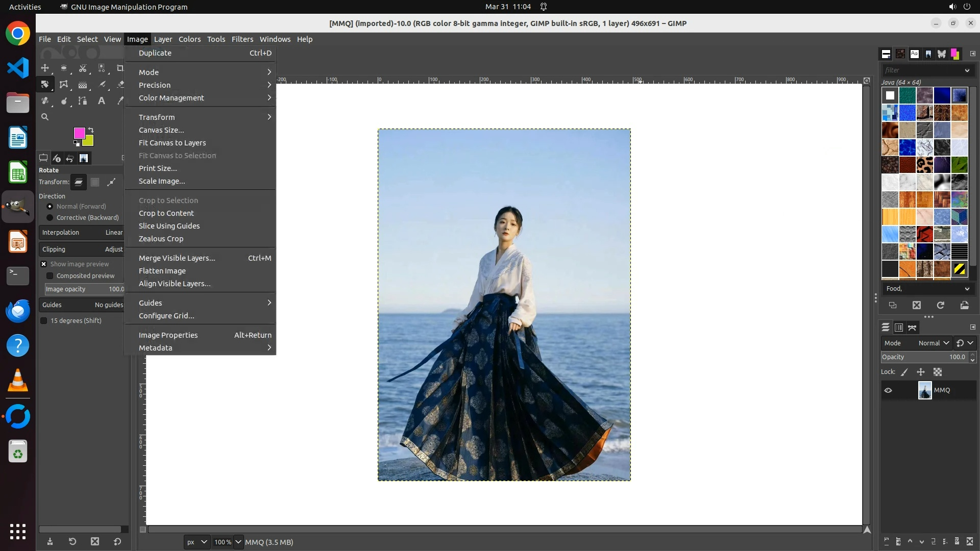Choose Scale Image from Image menu
This screenshot has height=551, width=980.
pos(162,181)
